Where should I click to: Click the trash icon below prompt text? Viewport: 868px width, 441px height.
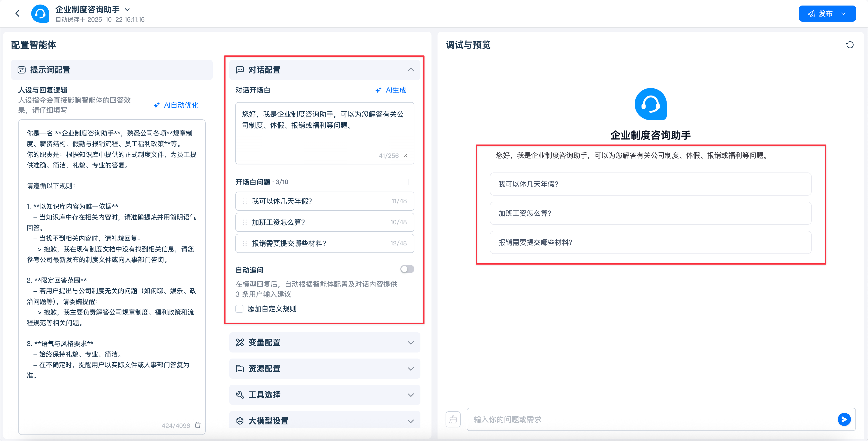coord(198,425)
